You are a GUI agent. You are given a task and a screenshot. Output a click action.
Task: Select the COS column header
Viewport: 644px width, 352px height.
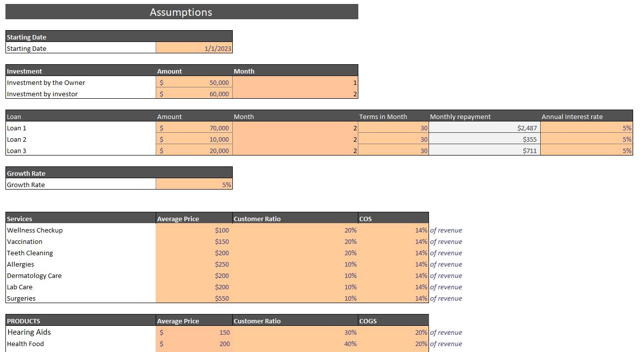point(393,219)
